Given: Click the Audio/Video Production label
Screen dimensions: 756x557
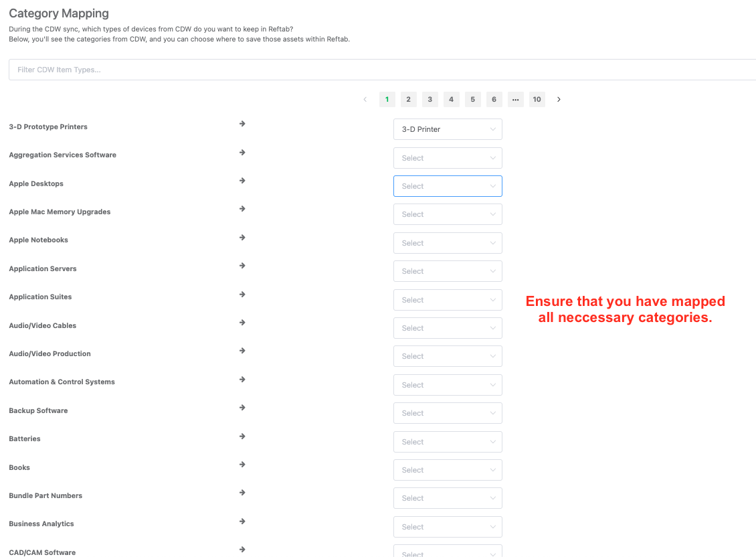Looking at the screenshot, I should pos(50,353).
